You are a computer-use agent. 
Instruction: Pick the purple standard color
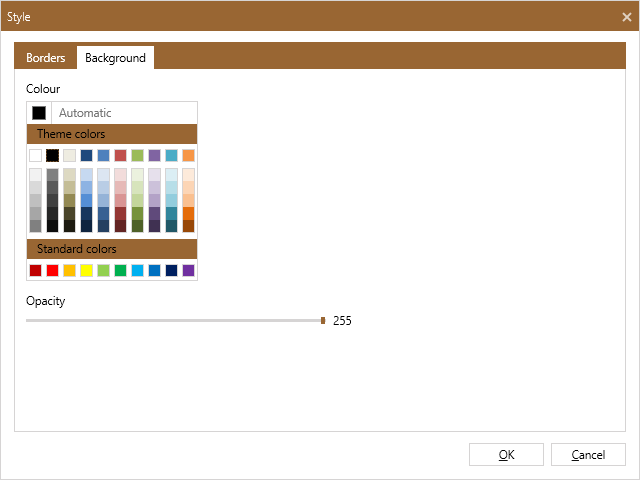[x=189, y=270]
